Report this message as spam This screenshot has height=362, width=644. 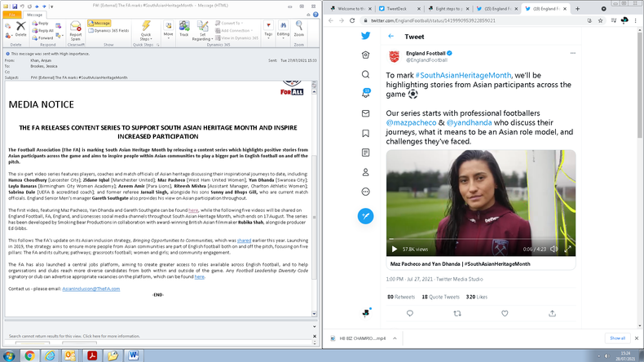click(x=76, y=31)
